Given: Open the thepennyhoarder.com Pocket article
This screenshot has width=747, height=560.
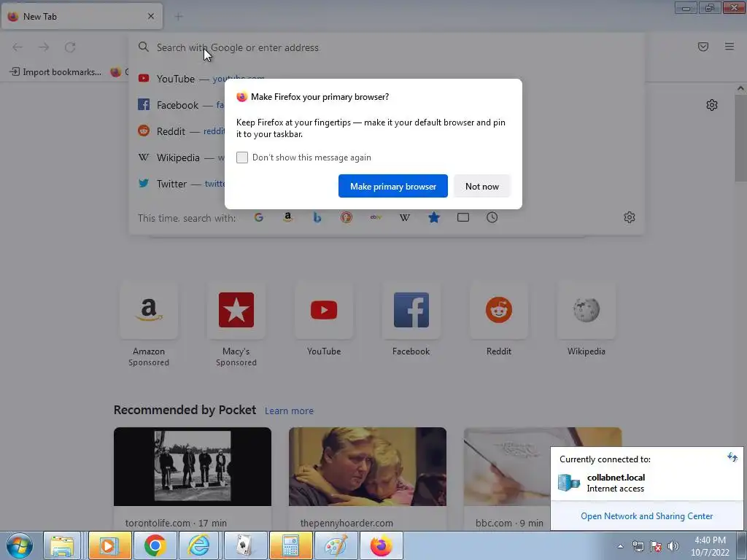Looking at the screenshot, I should (x=368, y=478).
